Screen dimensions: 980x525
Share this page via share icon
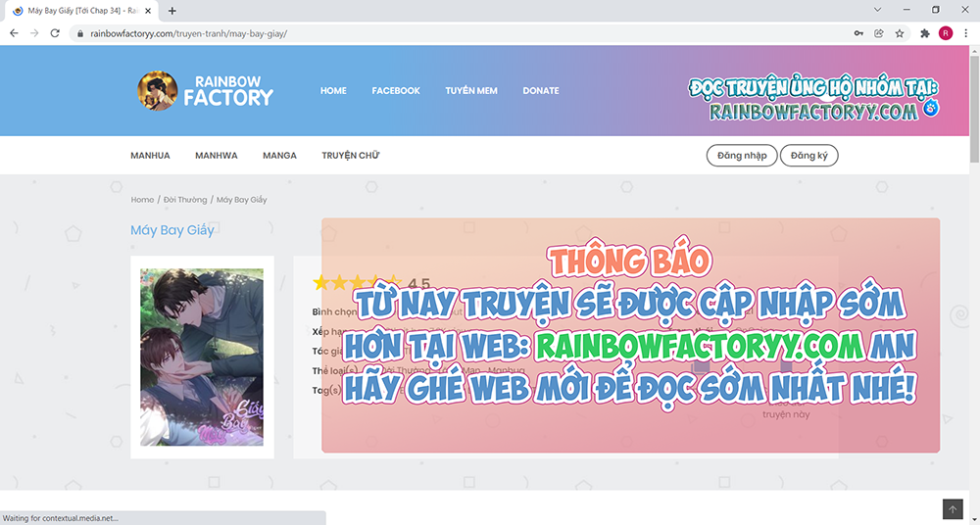click(x=879, y=33)
